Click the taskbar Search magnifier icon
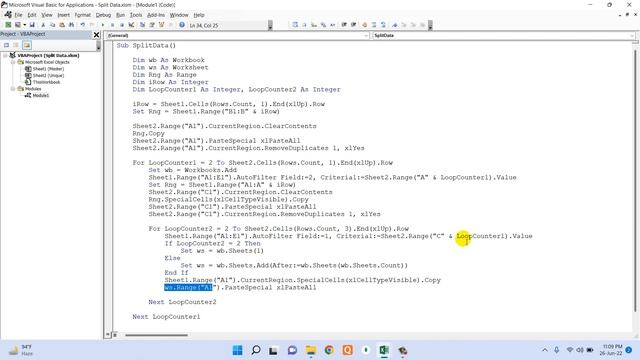The height and width of the screenshot is (360, 640). point(256,350)
